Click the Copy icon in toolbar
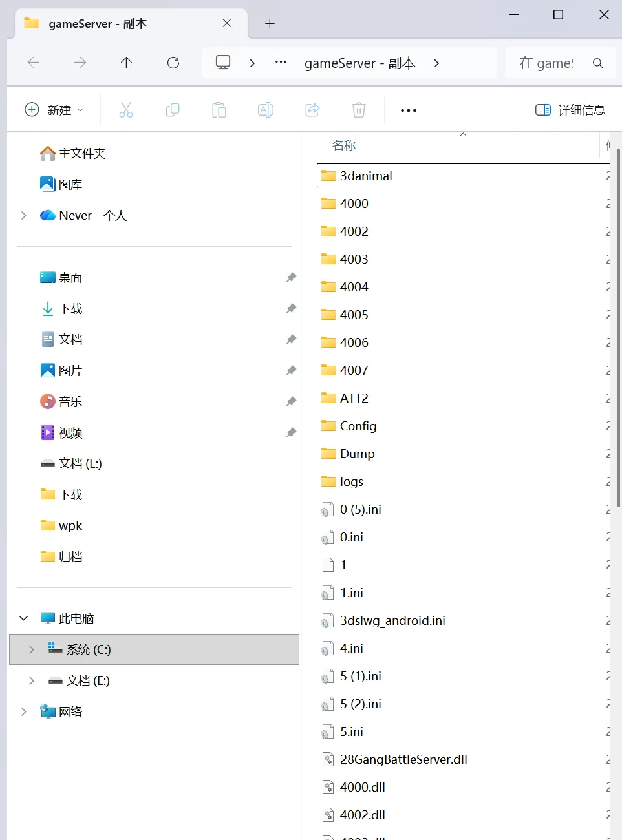Image resolution: width=622 pixels, height=840 pixels. [173, 110]
